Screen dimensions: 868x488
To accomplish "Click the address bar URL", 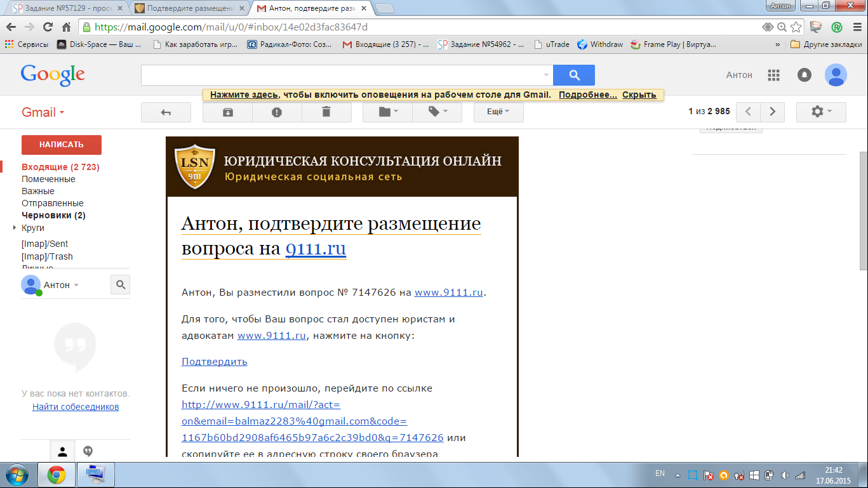I will pos(231,27).
